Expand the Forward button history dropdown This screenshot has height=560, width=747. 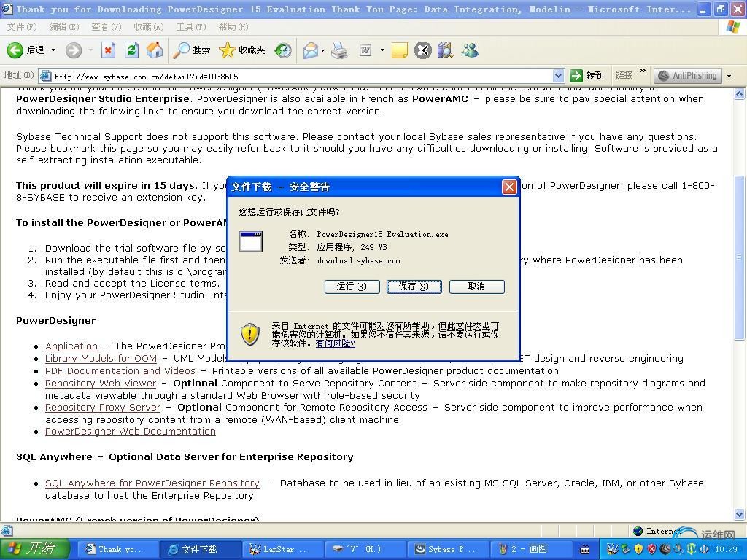point(90,50)
